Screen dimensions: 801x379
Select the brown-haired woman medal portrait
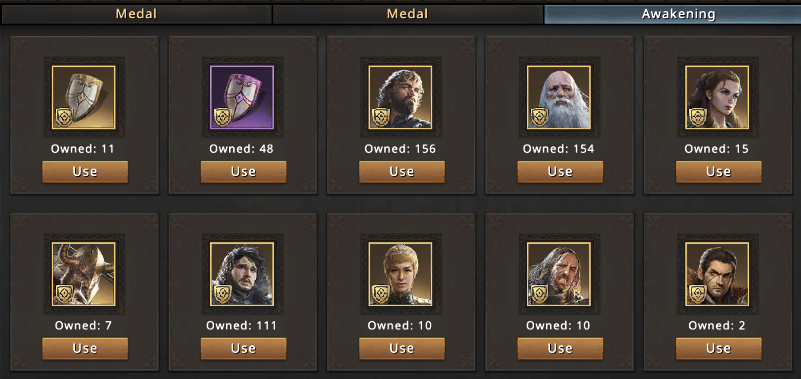point(718,97)
